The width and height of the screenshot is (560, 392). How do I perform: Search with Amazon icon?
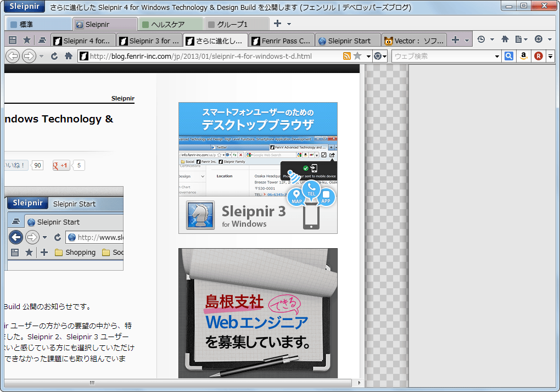524,56
